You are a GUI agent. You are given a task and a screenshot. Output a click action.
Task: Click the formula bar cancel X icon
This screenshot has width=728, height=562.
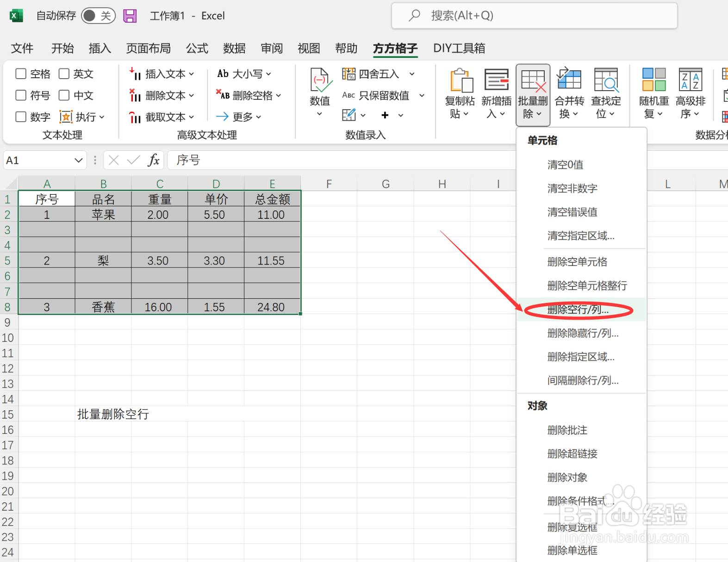click(114, 160)
